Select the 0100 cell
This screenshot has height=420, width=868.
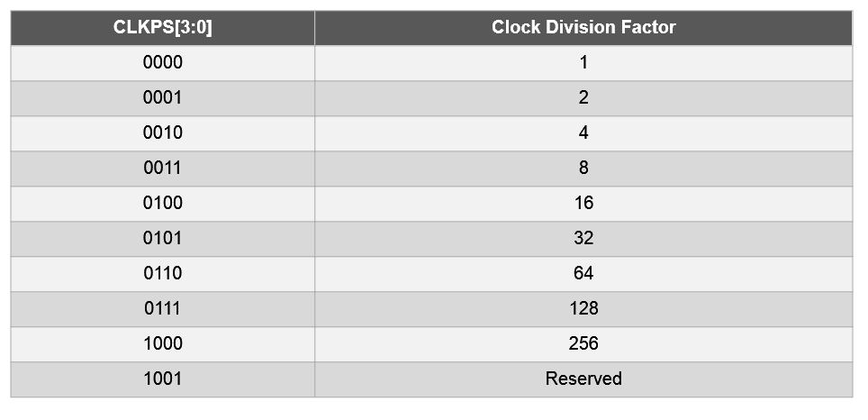pos(163,204)
